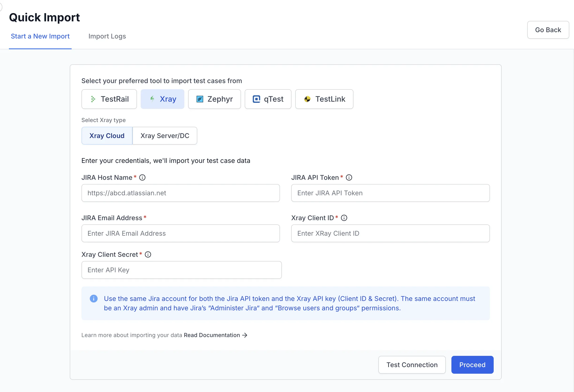Click the Test Connection button
574x392 pixels.
coord(412,365)
